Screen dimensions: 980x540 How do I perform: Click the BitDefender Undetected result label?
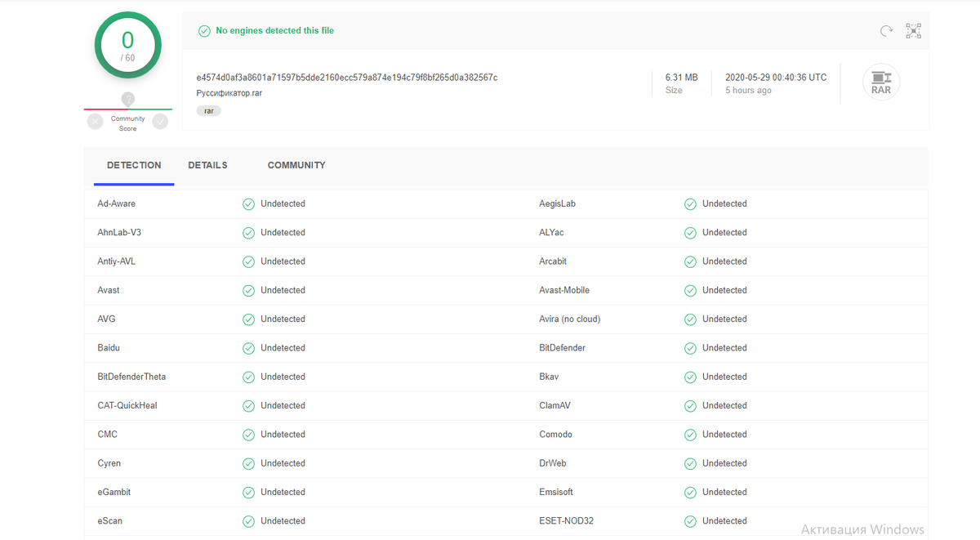click(x=724, y=348)
